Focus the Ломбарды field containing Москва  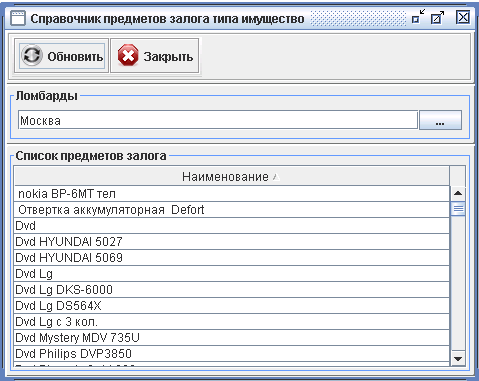[x=218, y=120]
